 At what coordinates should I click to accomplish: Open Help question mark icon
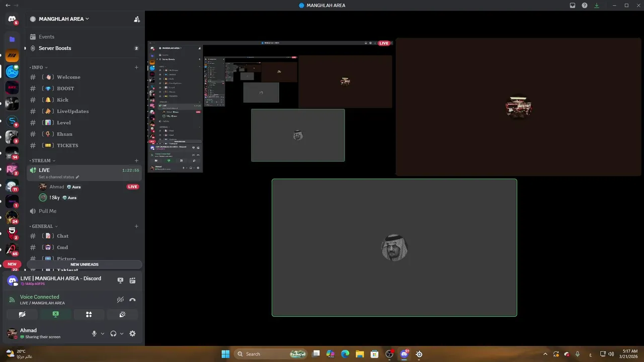click(x=585, y=6)
